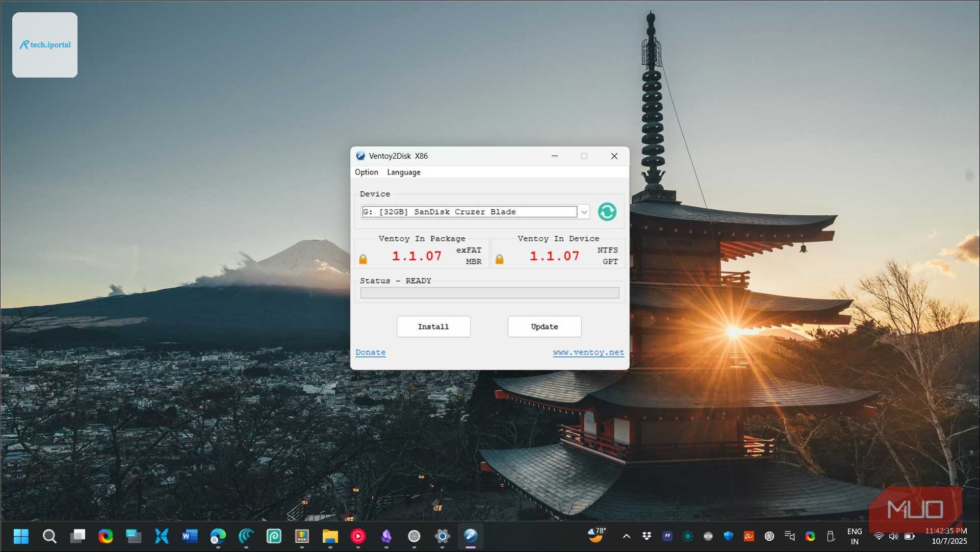Open the device selection dropdown arrow

[x=584, y=212]
